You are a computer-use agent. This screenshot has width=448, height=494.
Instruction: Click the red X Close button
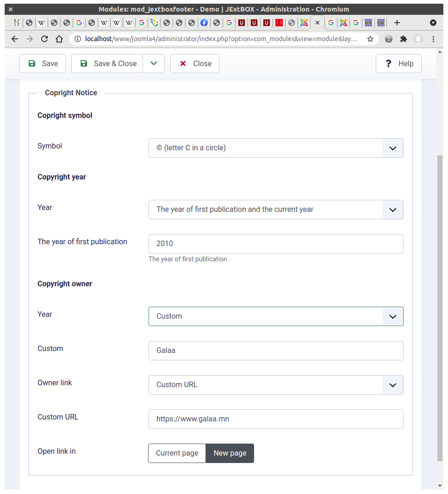[x=195, y=64]
